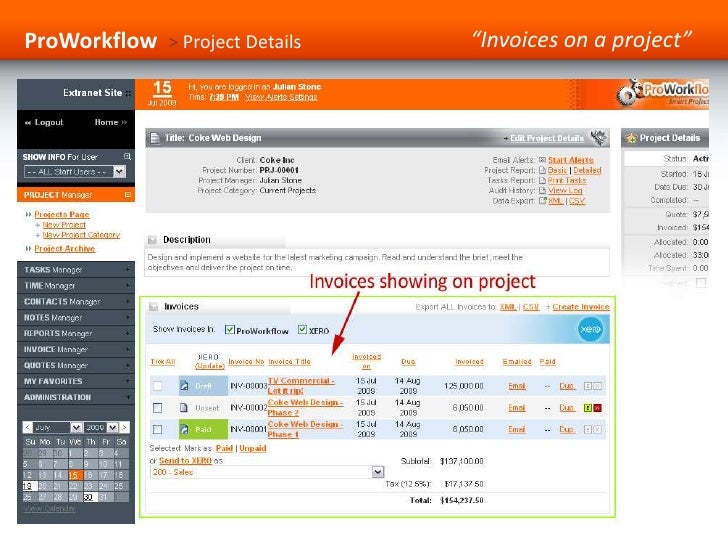Toggle the ProWorkflow invoices checkbox
The image size is (728, 546).
pyautogui.click(x=229, y=329)
